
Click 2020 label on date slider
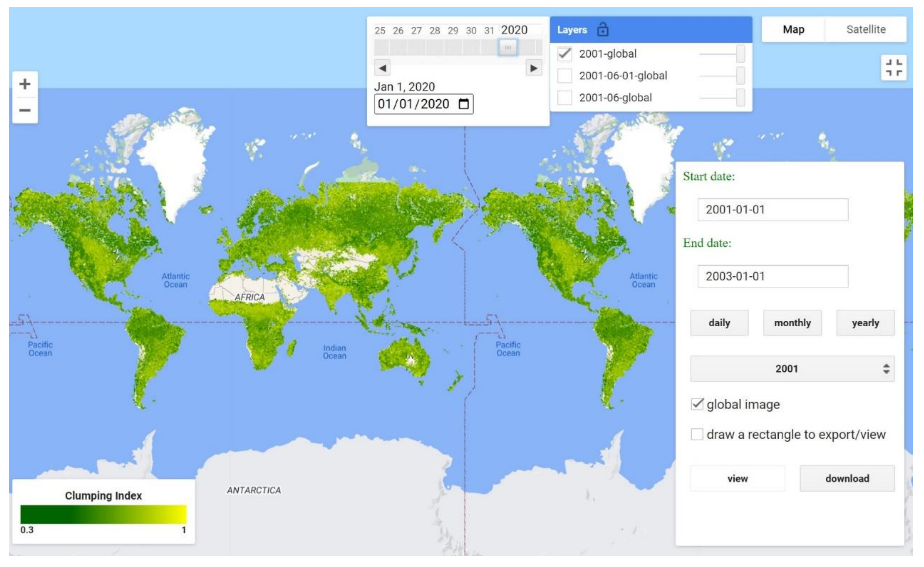[x=514, y=30]
